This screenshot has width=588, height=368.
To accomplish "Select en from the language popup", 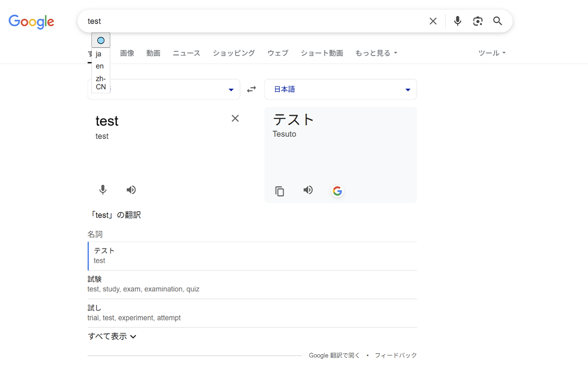I will [100, 66].
